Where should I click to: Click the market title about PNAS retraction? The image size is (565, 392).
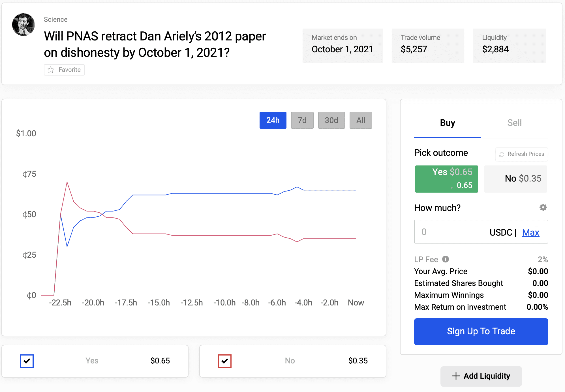tap(155, 44)
